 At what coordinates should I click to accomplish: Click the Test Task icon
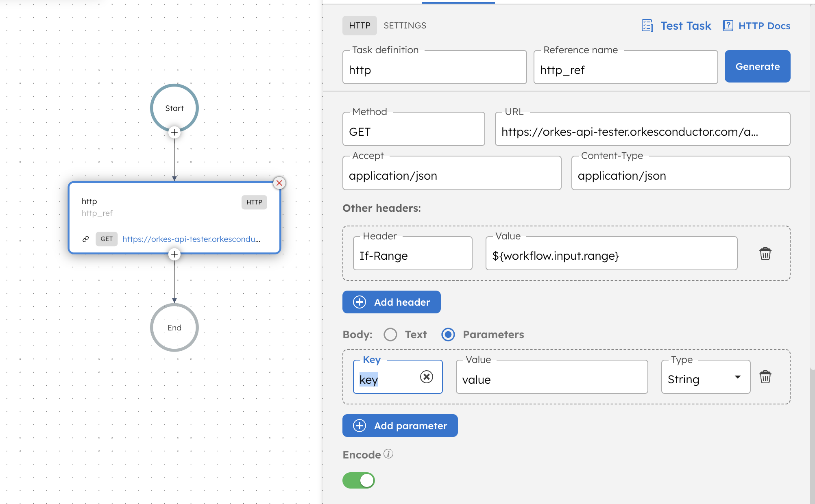647,26
